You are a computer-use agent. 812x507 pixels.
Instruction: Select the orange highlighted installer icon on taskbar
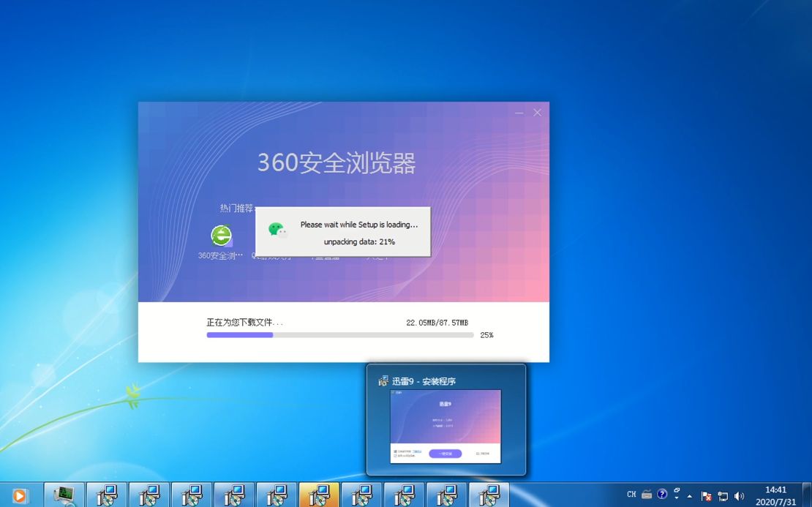(x=319, y=495)
